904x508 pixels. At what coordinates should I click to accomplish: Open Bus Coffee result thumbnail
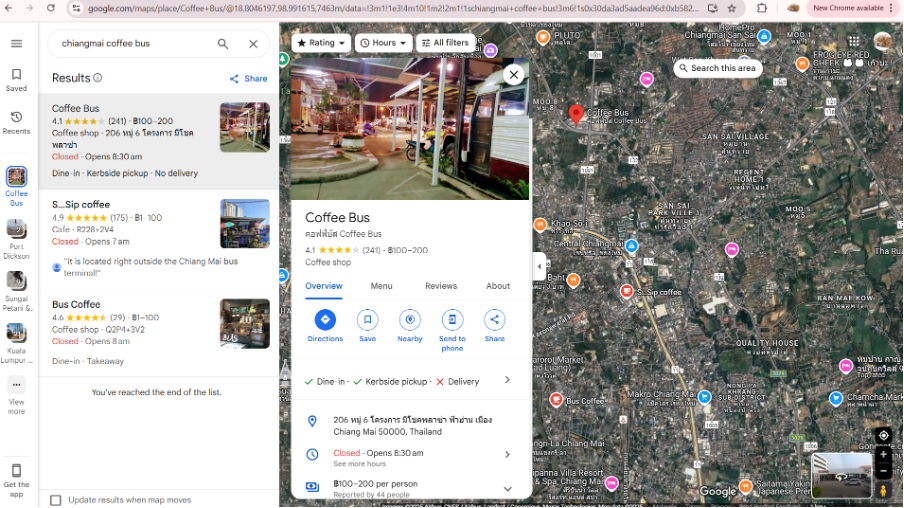244,323
